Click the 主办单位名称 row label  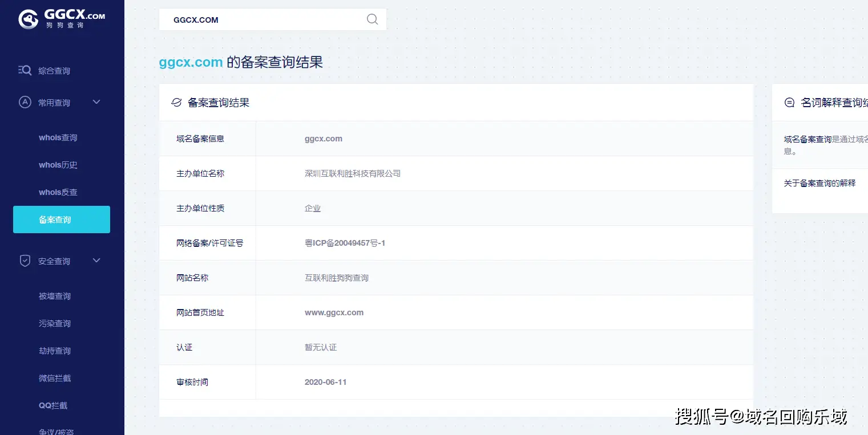coord(200,173)
